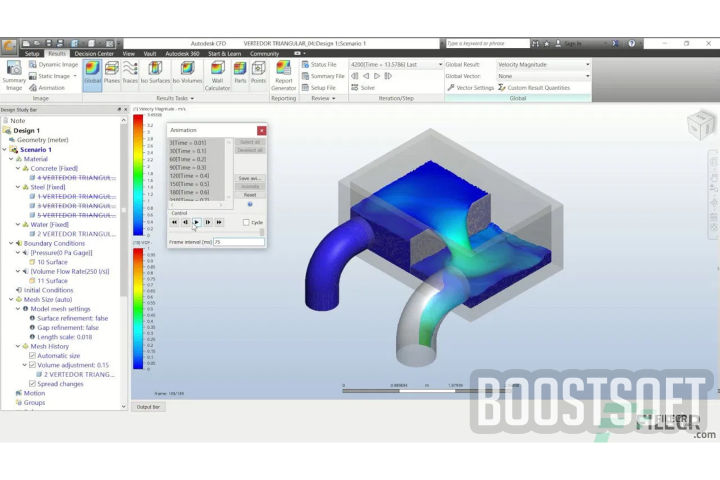This screenshot has width=720, height=480.
Task: Collapse the Boundary Conditions node
Action: pyautogui.click(x=11, y=243)
